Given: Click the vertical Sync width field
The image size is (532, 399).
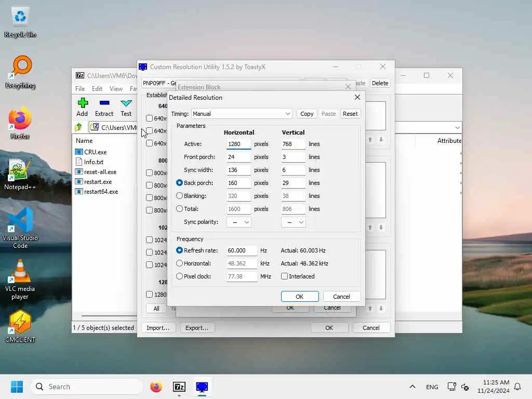Looking at the screenshot, I should (x=293, y=170).
